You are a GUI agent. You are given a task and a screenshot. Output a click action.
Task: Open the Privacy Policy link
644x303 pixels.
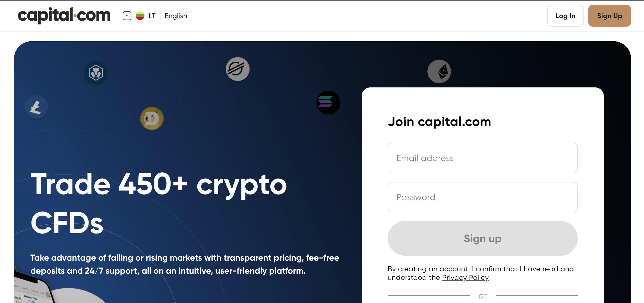(x=465, y=277)
